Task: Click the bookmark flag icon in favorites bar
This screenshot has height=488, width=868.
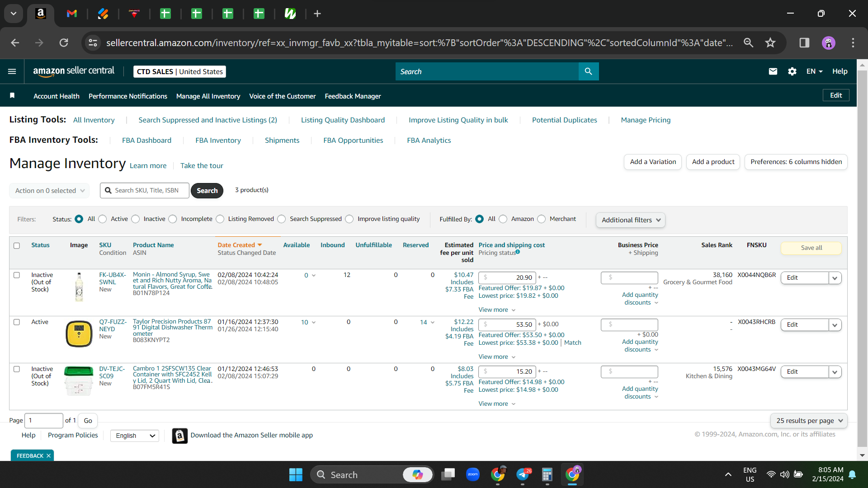Action: pos(12,95)
